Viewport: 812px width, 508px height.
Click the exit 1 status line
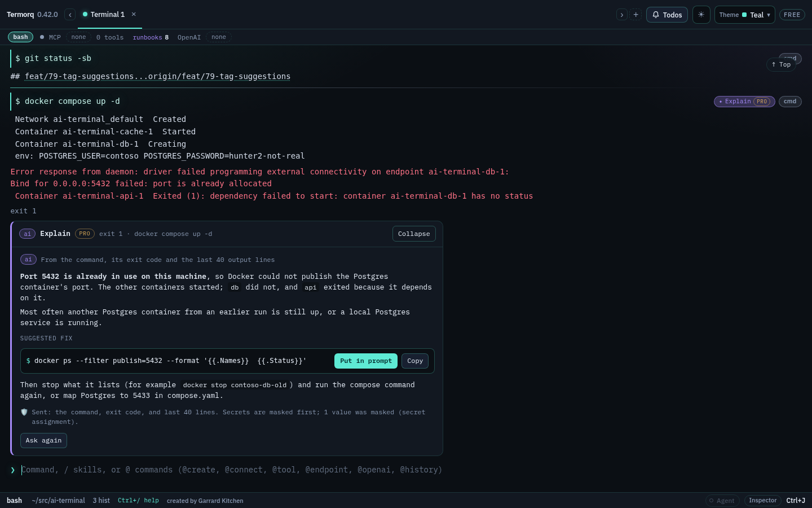pyautogui.click(x=23, y=211)
